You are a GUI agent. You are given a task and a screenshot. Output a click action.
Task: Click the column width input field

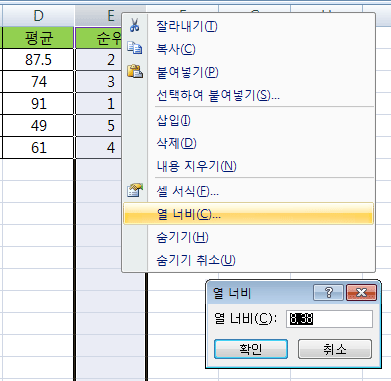point(329,319)
